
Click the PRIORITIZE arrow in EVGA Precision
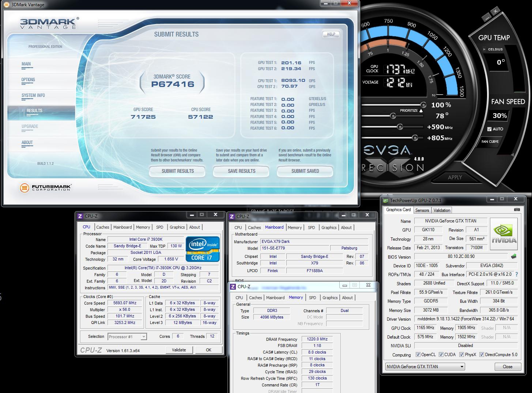click(x=421, y=111)
